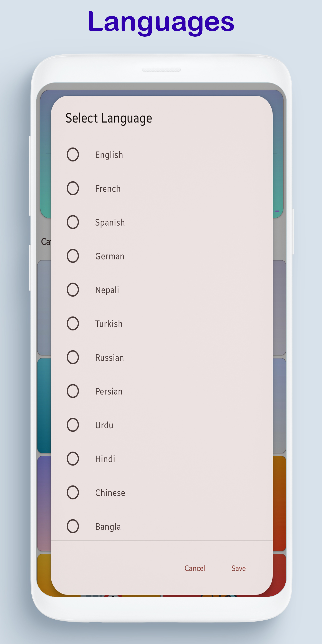322x644 pixels.
Task: Tap the Chinese language label
Action: pos(110,493)
